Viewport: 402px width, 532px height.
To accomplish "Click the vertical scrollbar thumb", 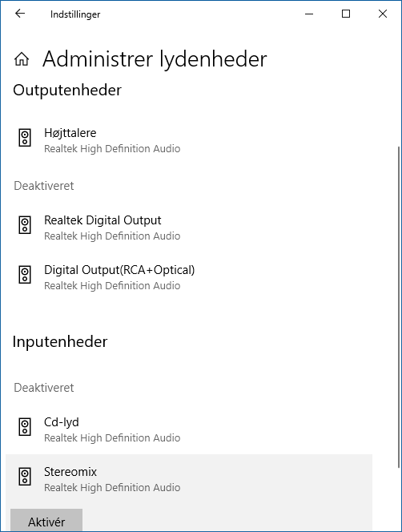I will (399, 307).
